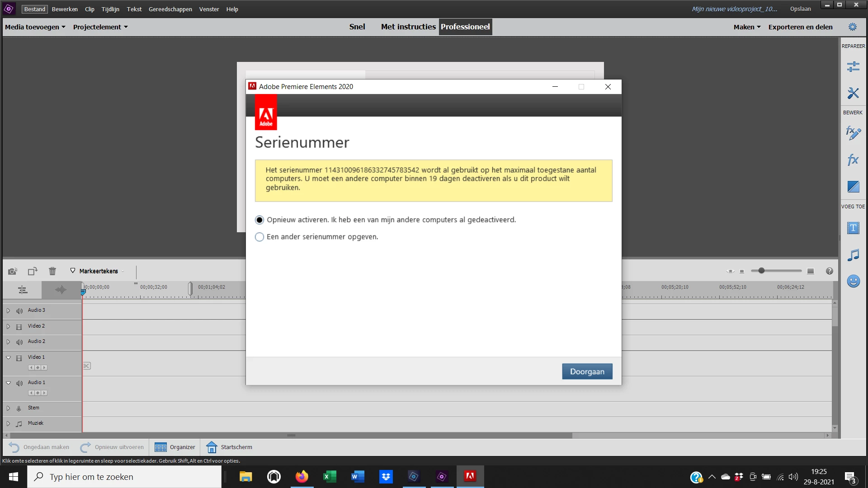
Task: Adjust the timeline zoom slider
Action: coord(761,271)
